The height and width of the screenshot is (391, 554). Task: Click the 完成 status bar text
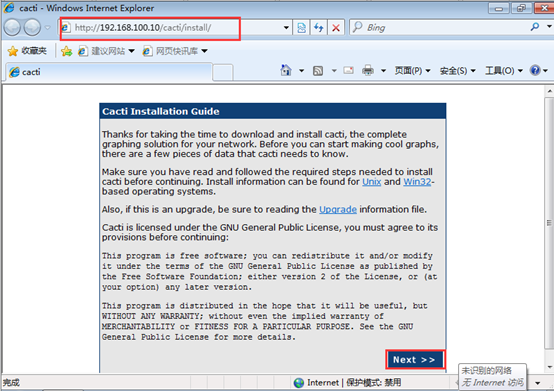pyautogui.click(x=11, y=383)
